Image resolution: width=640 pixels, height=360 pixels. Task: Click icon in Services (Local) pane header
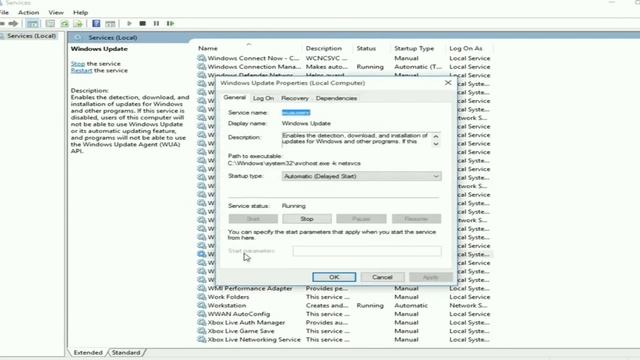click(x=78, y=38)
